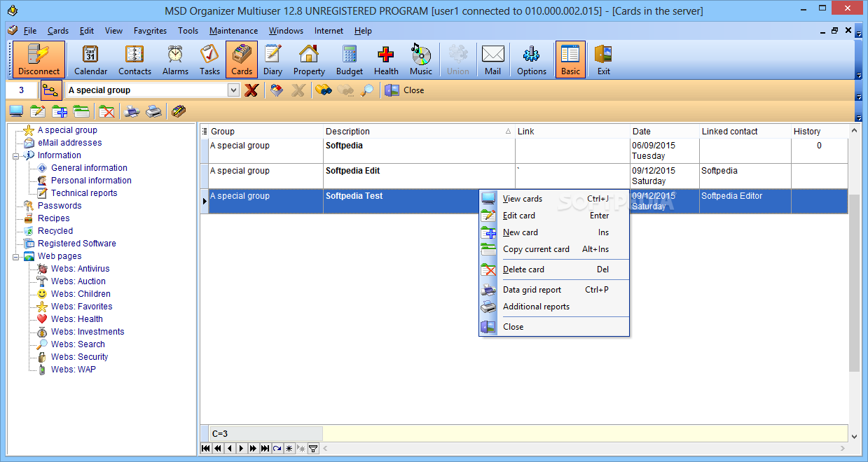This screenshot has width=868, height=462.
Task: Open the File menu
Action: tap(30, 31)
